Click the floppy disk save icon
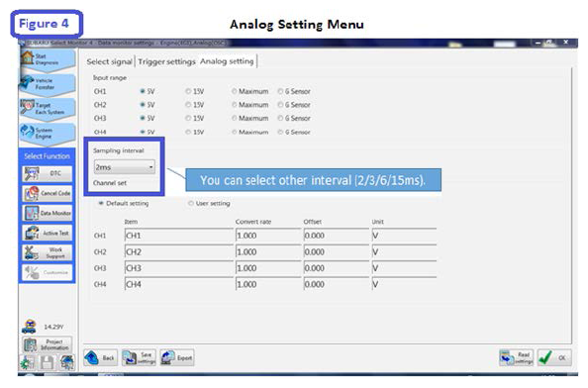This screenshot has height=388, width=588. pyautogui.click(x=47, y=363)
